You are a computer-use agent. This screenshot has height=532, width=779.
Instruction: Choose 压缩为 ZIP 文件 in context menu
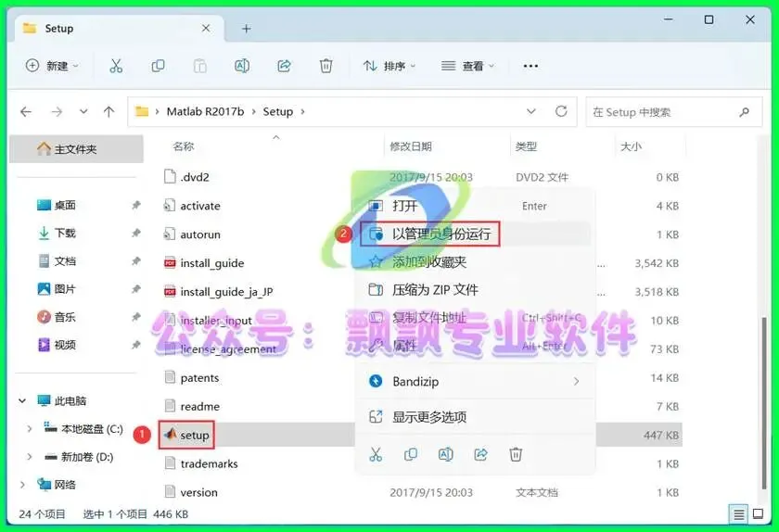[x=476, y=289]
